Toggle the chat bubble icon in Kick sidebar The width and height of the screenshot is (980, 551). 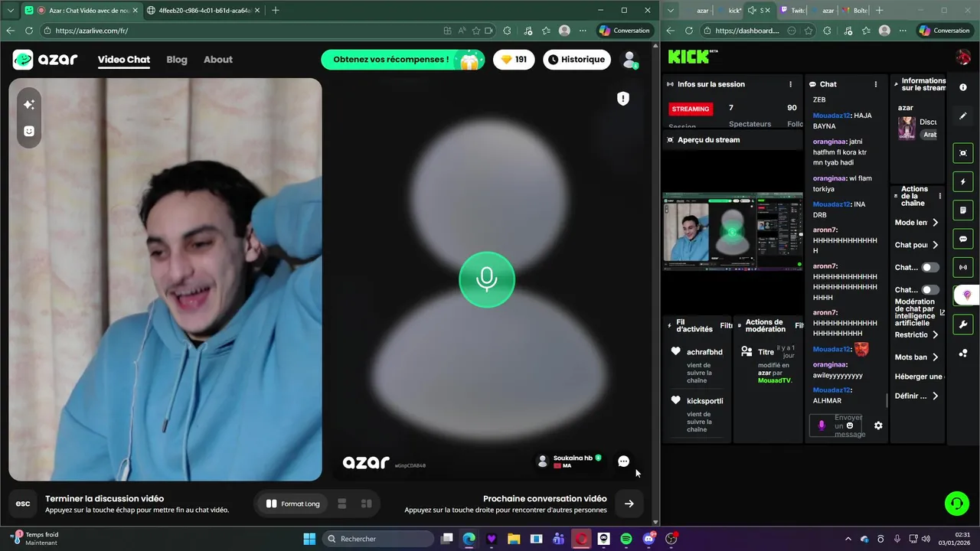[963, 239]
